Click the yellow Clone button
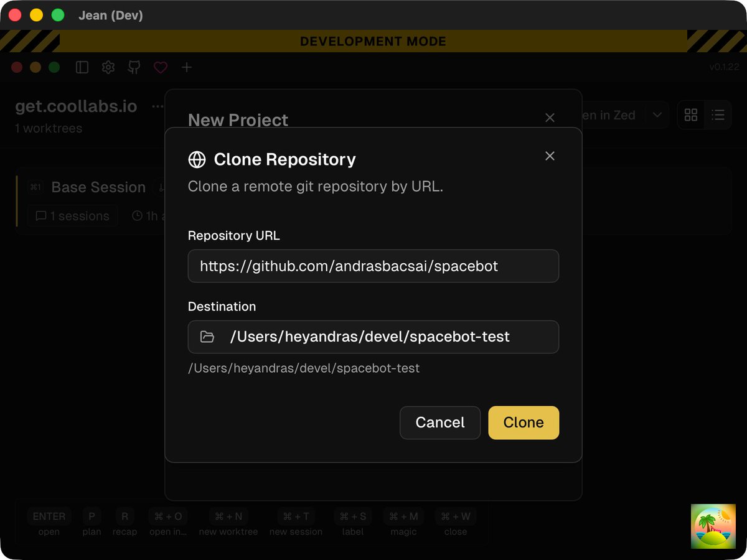This screenshot has height=560, width=747. click(x=524, y=422)
